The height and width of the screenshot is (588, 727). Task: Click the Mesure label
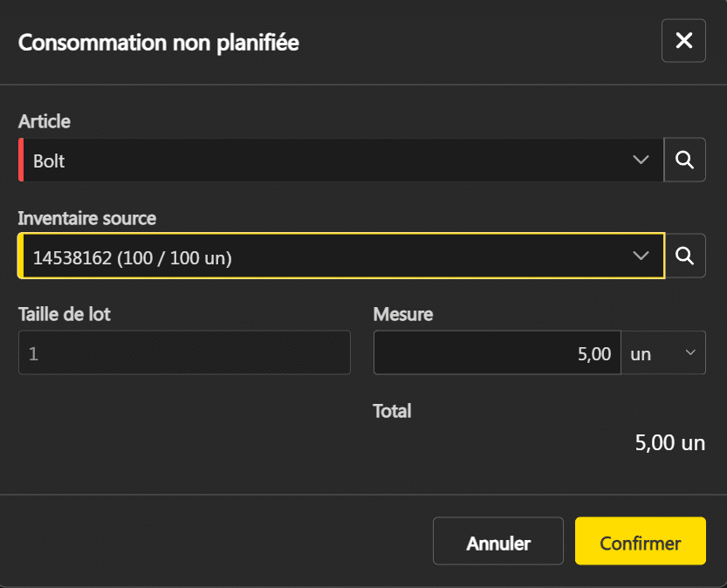(x=403, y=314)
